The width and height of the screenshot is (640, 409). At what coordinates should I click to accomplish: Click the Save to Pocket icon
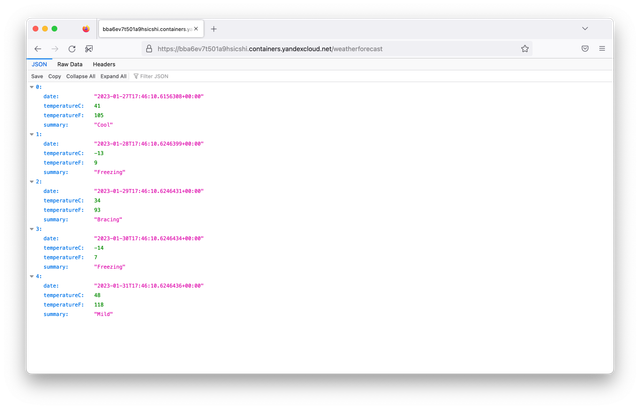584,48
